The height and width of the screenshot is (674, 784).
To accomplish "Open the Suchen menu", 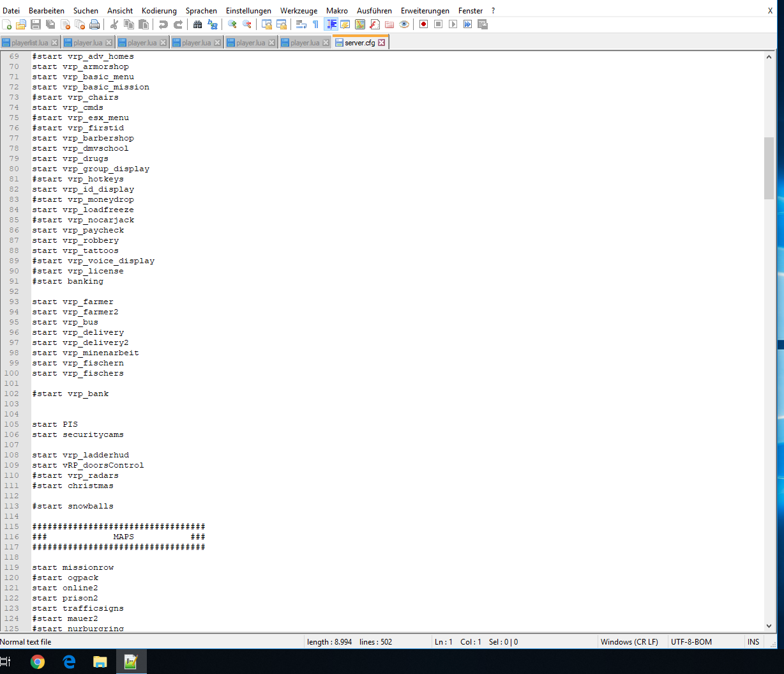I will pyautogui.click(x=86, y=10).
